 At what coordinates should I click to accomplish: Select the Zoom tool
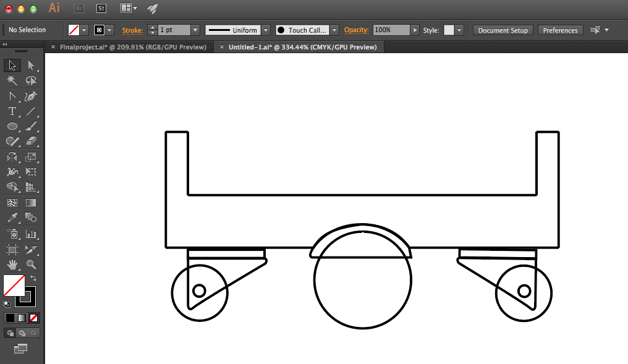[31, 265]
